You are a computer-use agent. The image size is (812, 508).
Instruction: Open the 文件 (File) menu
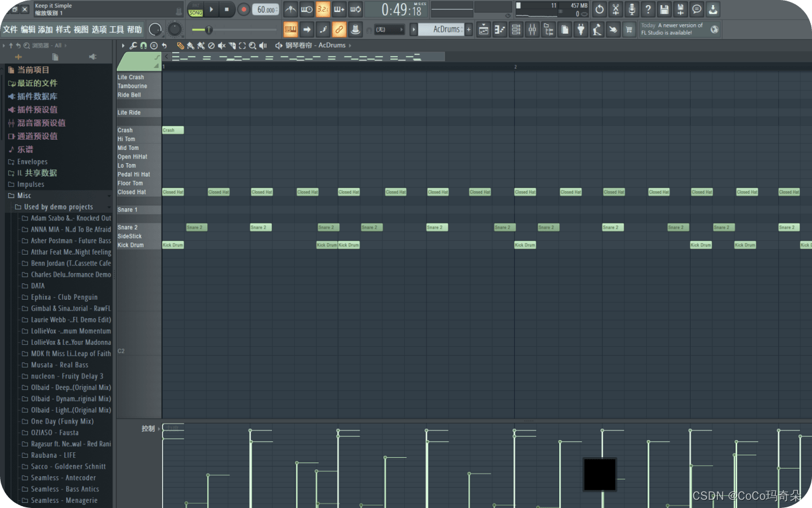tap(10, 29)
